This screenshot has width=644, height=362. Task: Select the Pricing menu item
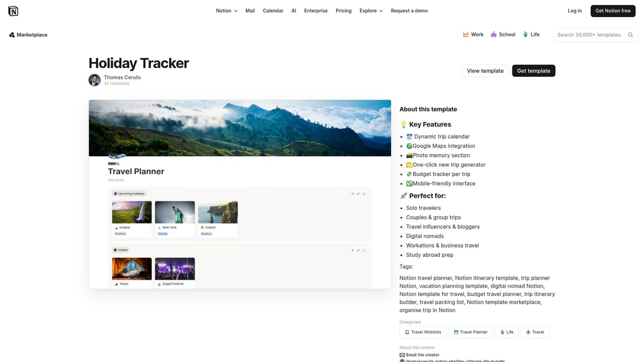click(343, 10)
